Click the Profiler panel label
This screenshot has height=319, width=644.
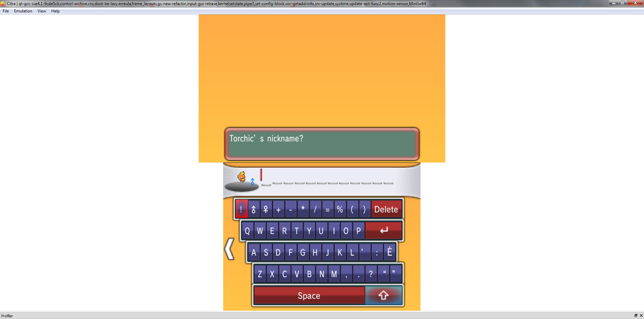7,316
